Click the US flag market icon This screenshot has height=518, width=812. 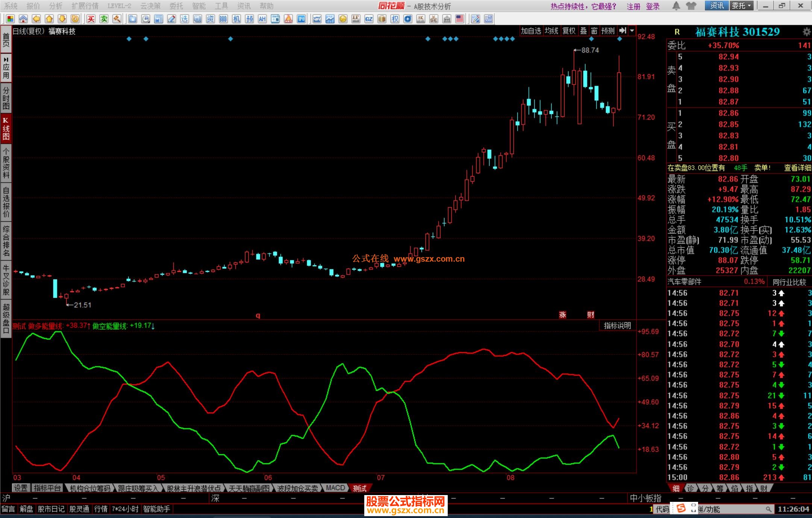tap(459, 19)
